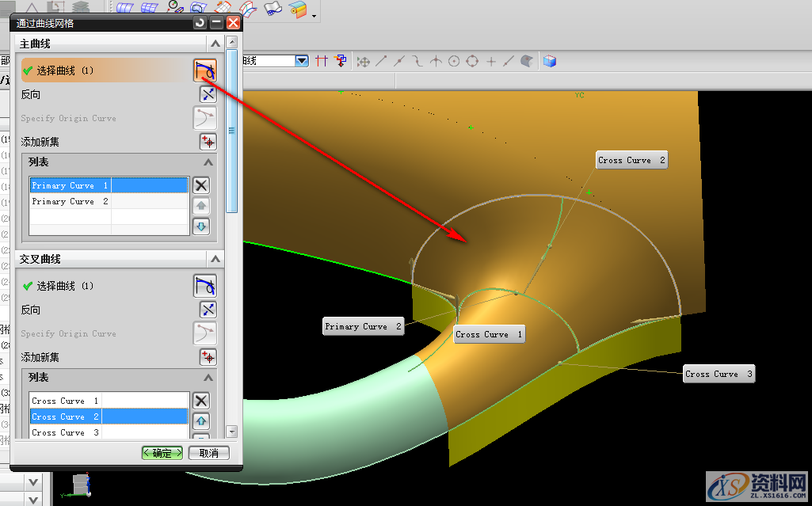
Task: Toggle the snap point enable icon
Action: 364,61
